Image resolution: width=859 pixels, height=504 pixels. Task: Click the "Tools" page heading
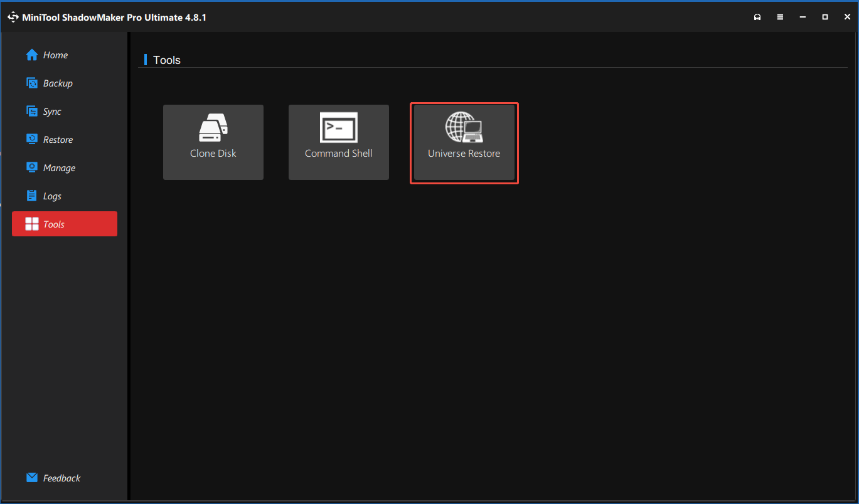[x=167, y=60]
